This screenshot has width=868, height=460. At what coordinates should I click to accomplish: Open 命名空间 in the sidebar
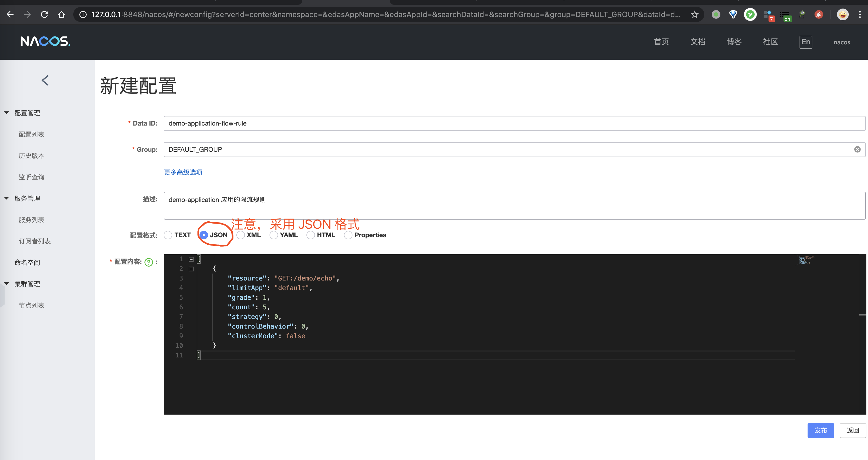tap(27, 263)
